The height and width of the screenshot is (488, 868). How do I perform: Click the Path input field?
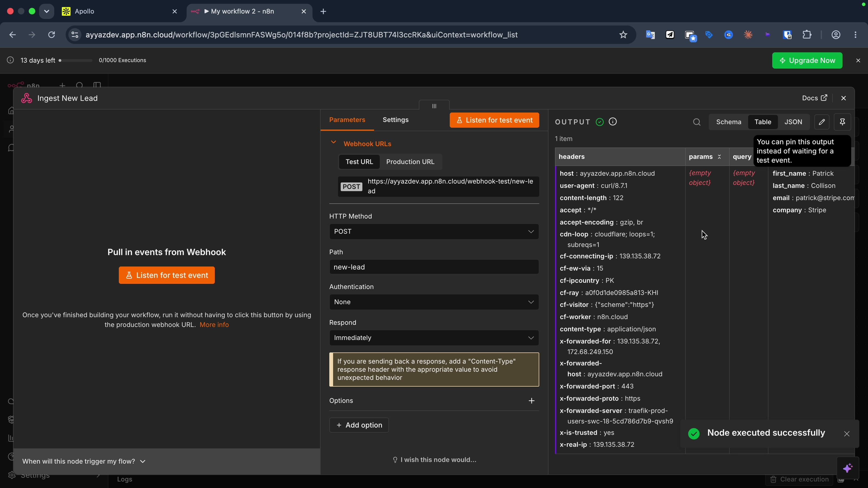click(434, 267)
